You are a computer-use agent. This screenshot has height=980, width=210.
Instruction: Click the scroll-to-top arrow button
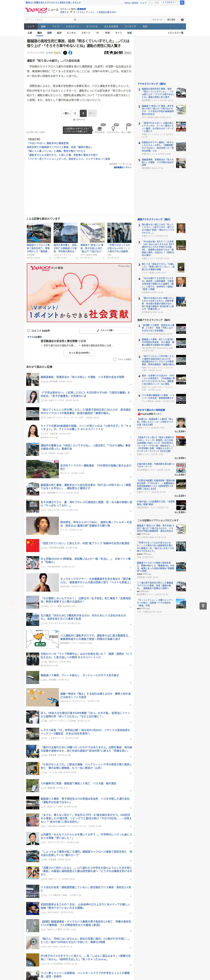tap(203, 606)
